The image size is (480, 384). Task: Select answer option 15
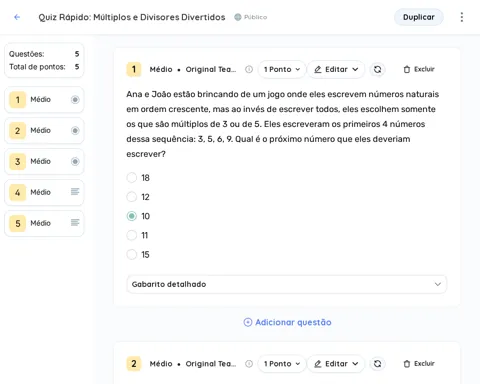(132, 255)
